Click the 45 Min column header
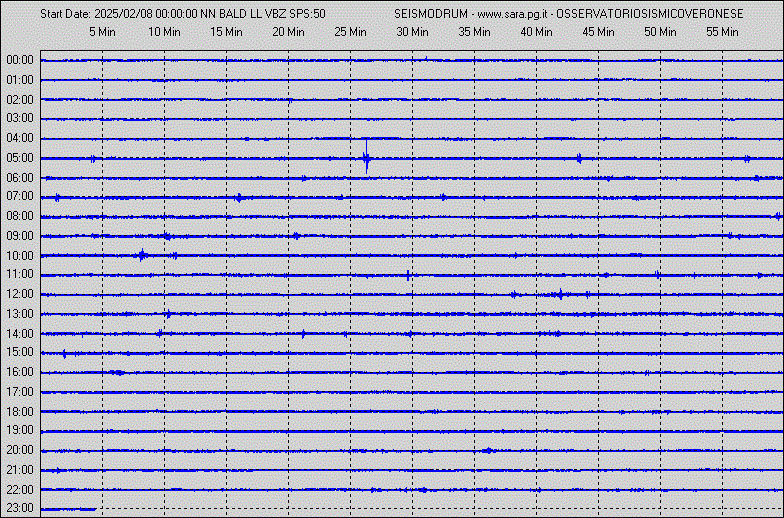This screenshot has width=784, height=518. (598, 32)
